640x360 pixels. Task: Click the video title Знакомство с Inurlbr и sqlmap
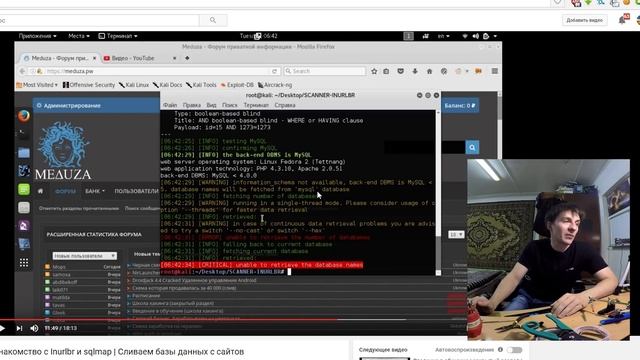coord(122,351)
